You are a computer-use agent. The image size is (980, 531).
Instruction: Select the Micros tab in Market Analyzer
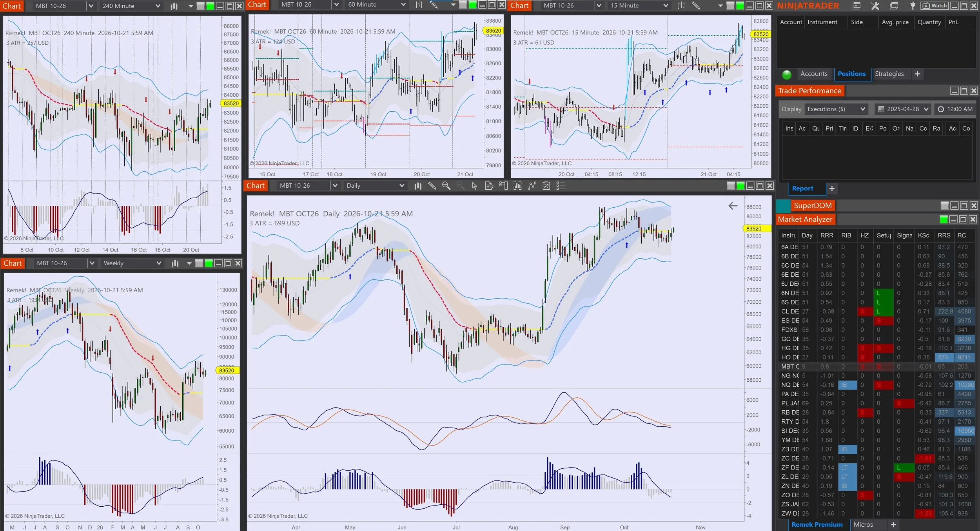click(863, 524)
